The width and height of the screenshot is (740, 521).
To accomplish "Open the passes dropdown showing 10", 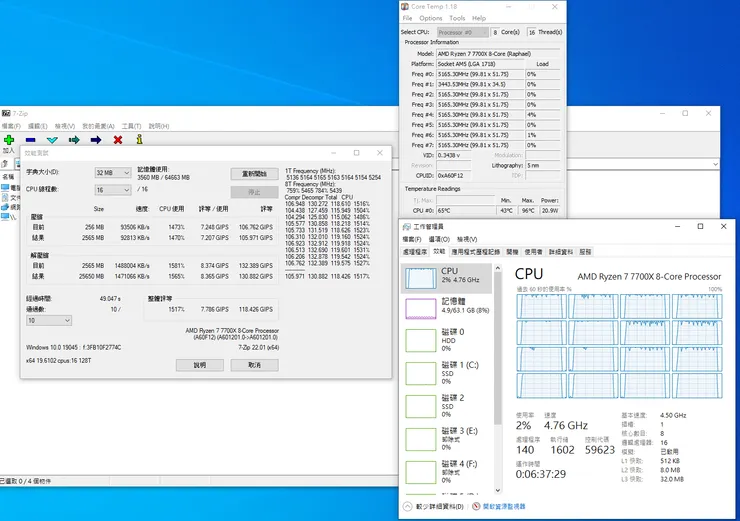I will pos(49,321).
